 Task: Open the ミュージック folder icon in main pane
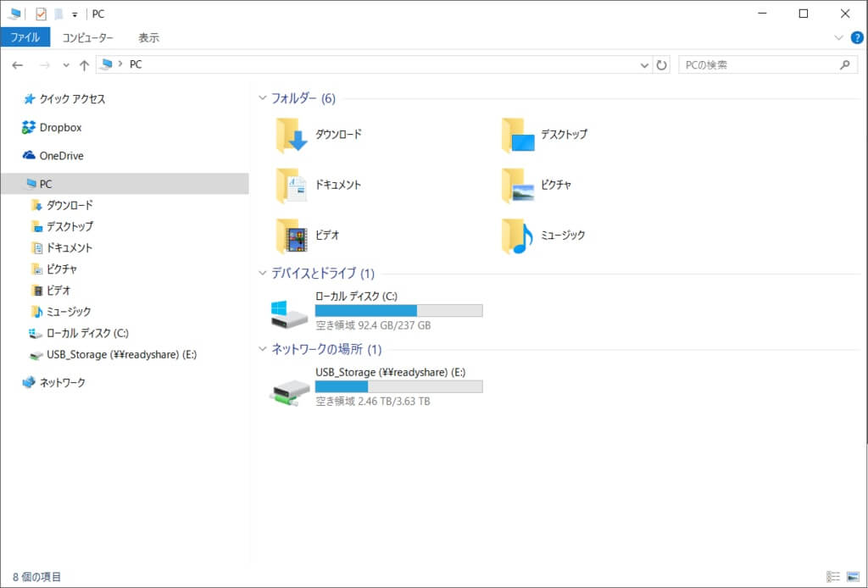click(518, 236)
